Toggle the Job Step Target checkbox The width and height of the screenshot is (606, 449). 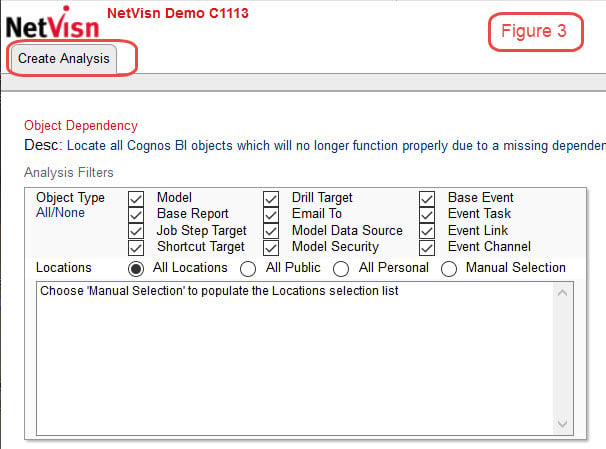pos(136,231)
